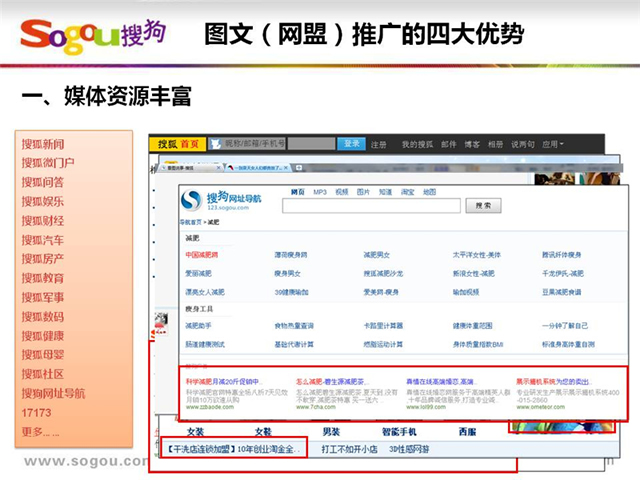Click the 中国减肥网 red link
640x480 pixels.
point(201,255)
